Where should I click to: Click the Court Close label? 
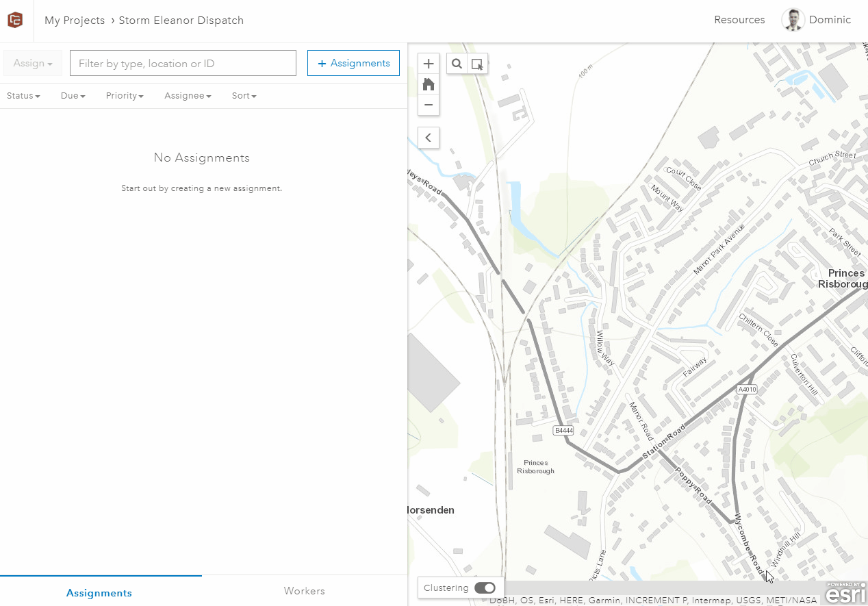[x=684, y=179]
